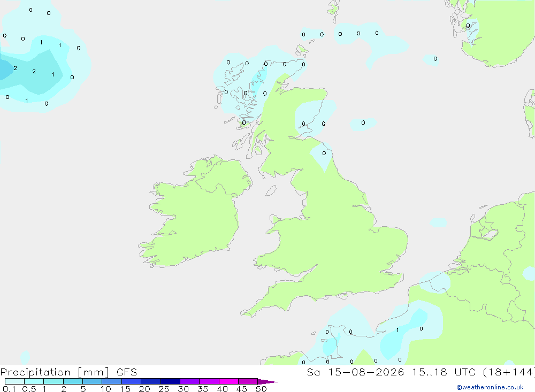Click the Sa 15-08-2026 forecast date label
Image resolution: width=535 pixels, height=392 pixels.
[x=355, y=372]
